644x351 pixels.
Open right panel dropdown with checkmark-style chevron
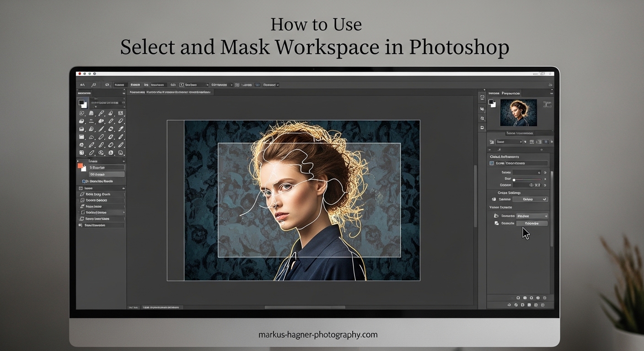coord(530,199)
